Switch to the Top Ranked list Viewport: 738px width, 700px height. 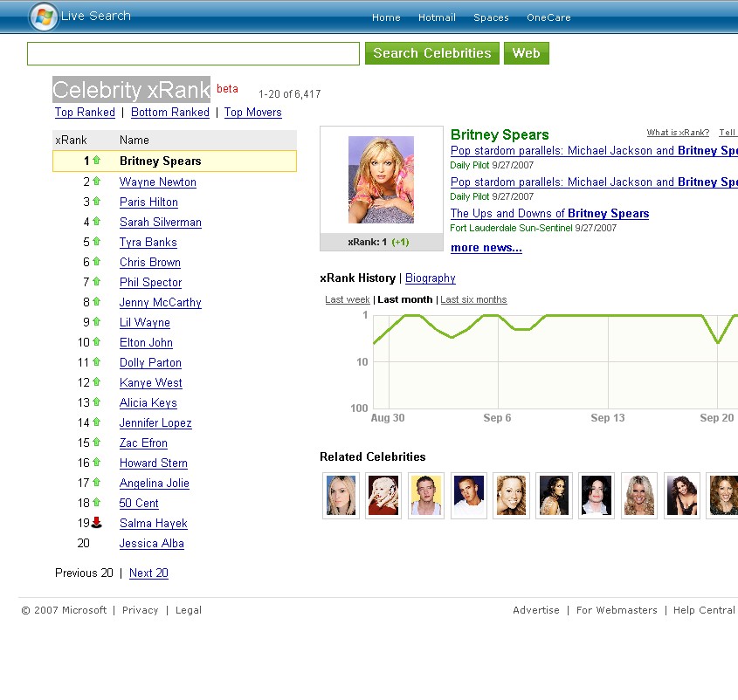coord(85,113)
